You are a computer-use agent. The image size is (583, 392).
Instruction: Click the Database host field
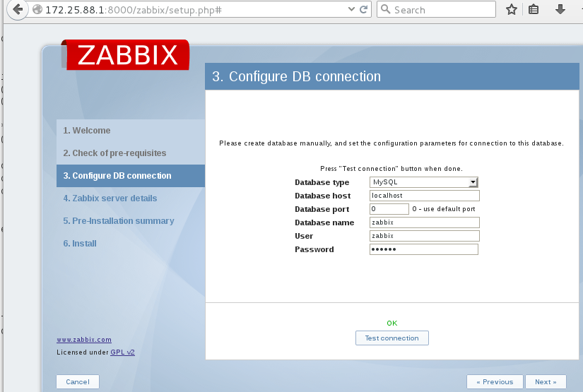click(425, 196)
